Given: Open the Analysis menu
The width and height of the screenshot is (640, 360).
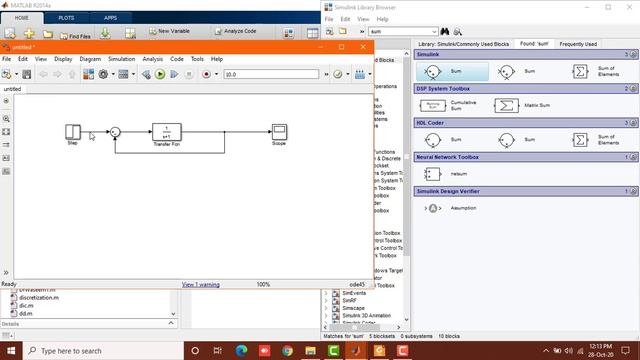Looking at the screenshot, I should click(152, 59).
